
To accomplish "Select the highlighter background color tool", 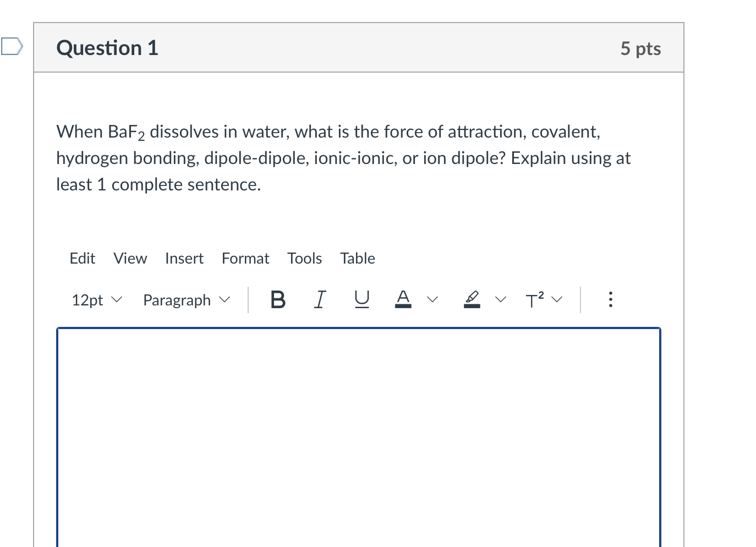I will [x=472, y=299].
